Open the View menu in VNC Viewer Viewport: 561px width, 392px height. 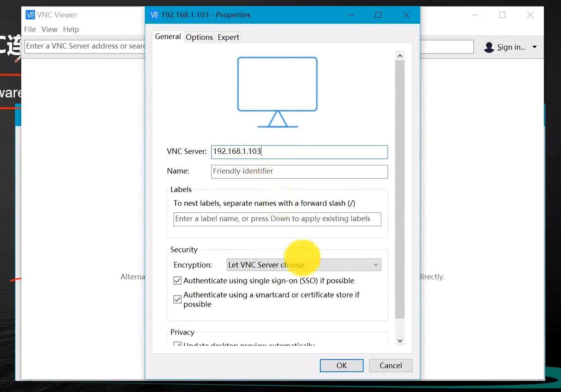49,29
